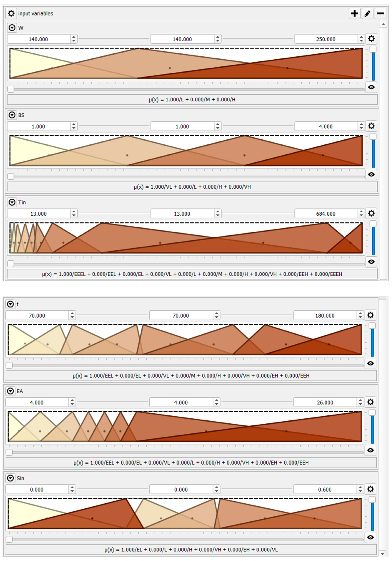Collapse the BS variable panel
The width and height of the screenshot is (392, 561).
pos(12,115)
